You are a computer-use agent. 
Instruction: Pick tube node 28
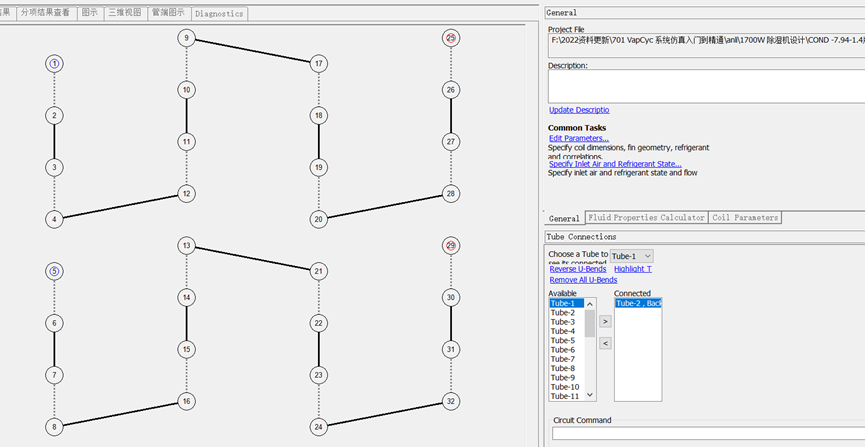click(451, 194)
